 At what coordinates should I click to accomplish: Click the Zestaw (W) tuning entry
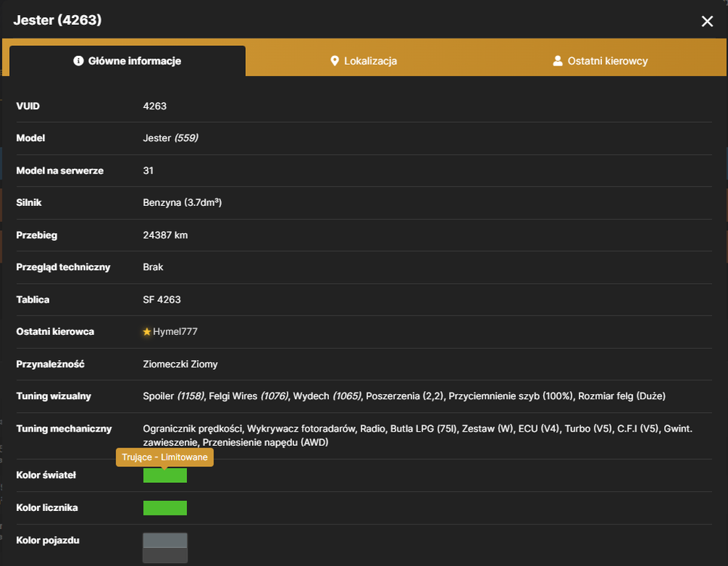pyautogui.click(x=487, y=429)
